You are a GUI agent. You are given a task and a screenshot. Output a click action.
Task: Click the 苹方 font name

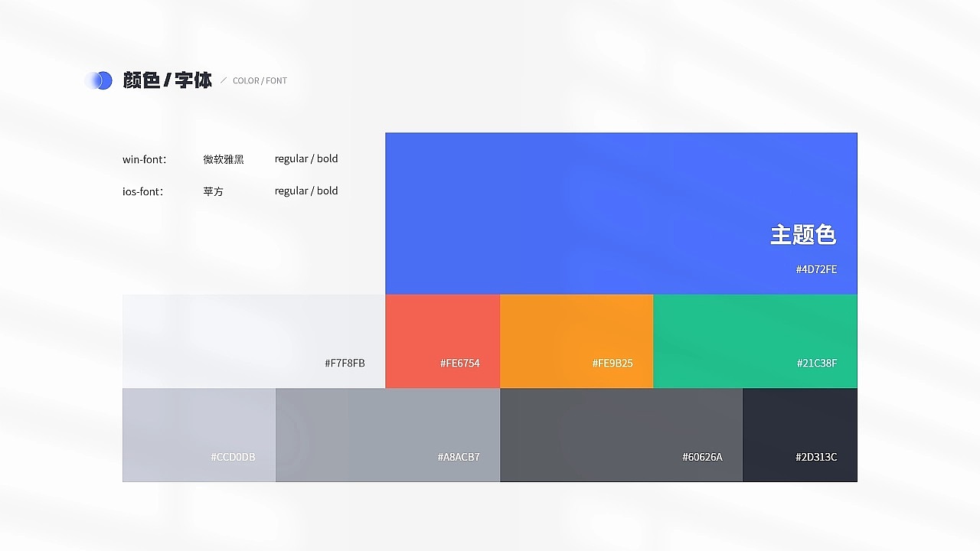214,191
